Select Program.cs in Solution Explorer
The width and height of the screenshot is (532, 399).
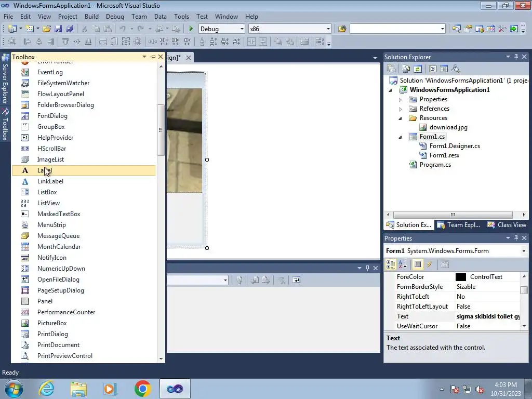(435, 165)
